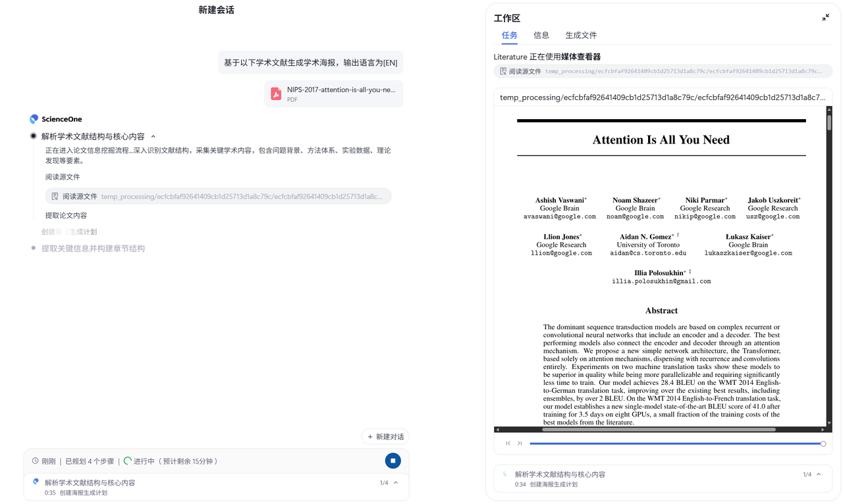Viewport: 843px width, 504px height.
Task: Collapse the workspace task entry showing 0:34
Action: point(818,474)
